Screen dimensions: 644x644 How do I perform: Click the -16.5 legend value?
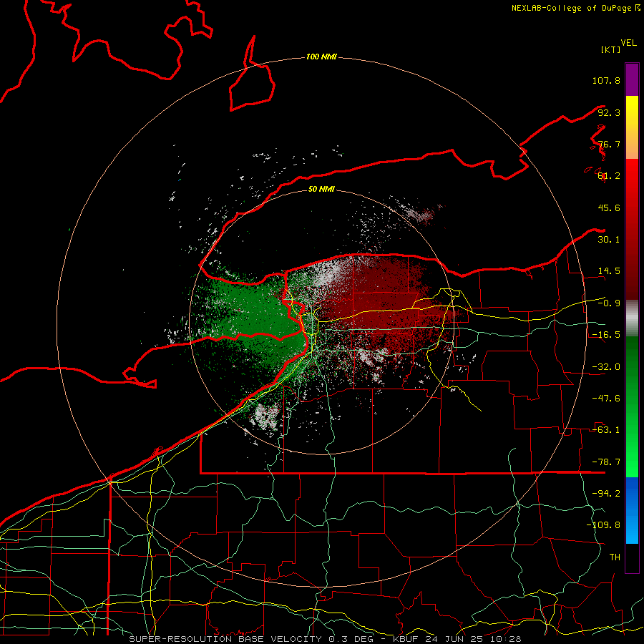click(x=606, y=335)
